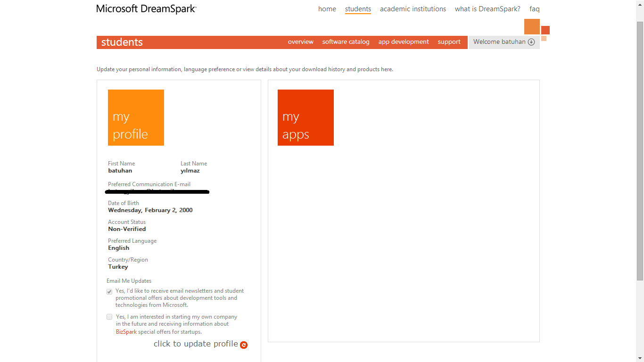Click the 'Update your personal information' description text
The height and width of the screenshot is (362, 644).
tap(245, 69)
